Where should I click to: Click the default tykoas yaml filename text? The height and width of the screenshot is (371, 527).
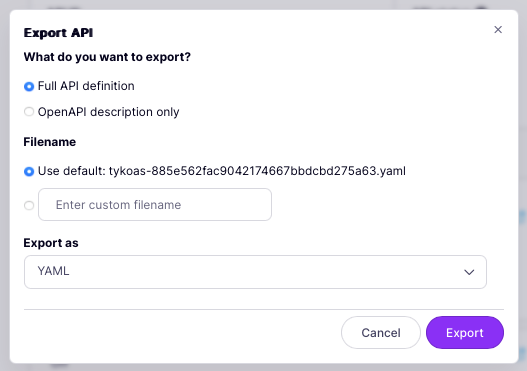click(x=257, y=171)
